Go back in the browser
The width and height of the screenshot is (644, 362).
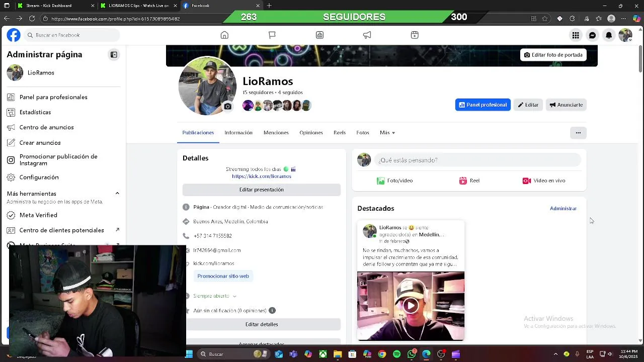7,19
